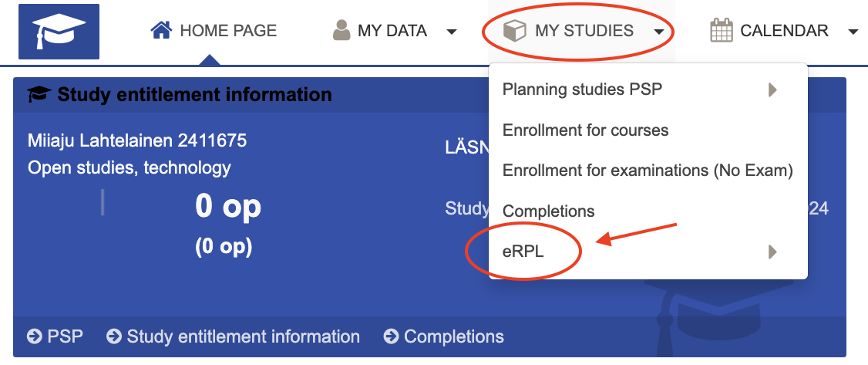Click the circled arrow icon before PSP
This screenshot has height=365, width=868.
[35, 336]
